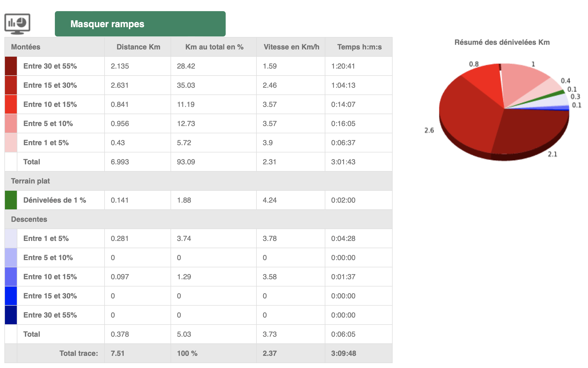Click the Distance Km column header

click(x=138, y=47)
